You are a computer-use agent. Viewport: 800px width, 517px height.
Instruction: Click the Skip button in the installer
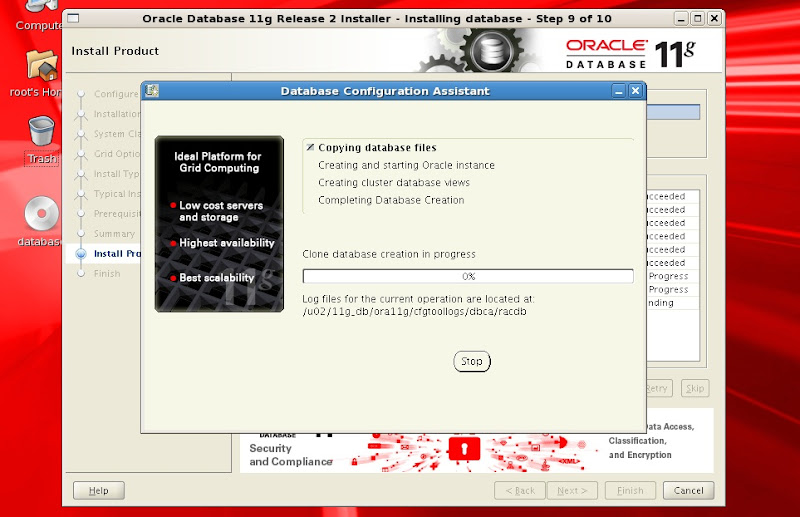tap(695, 388)
